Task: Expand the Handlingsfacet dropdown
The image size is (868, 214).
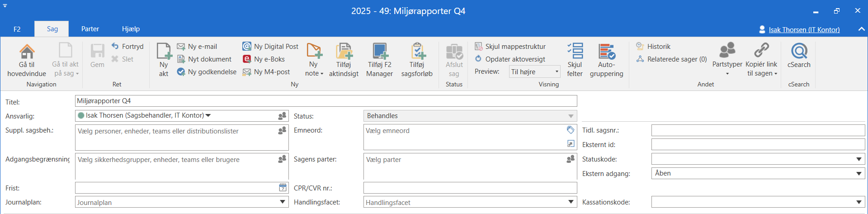Action: [571, 202]
